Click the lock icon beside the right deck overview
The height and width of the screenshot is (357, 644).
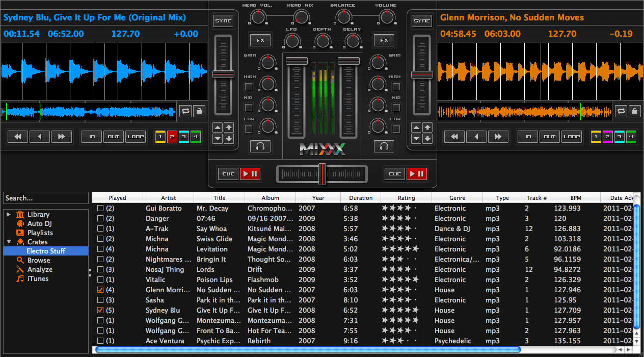(x=636, y=111)
